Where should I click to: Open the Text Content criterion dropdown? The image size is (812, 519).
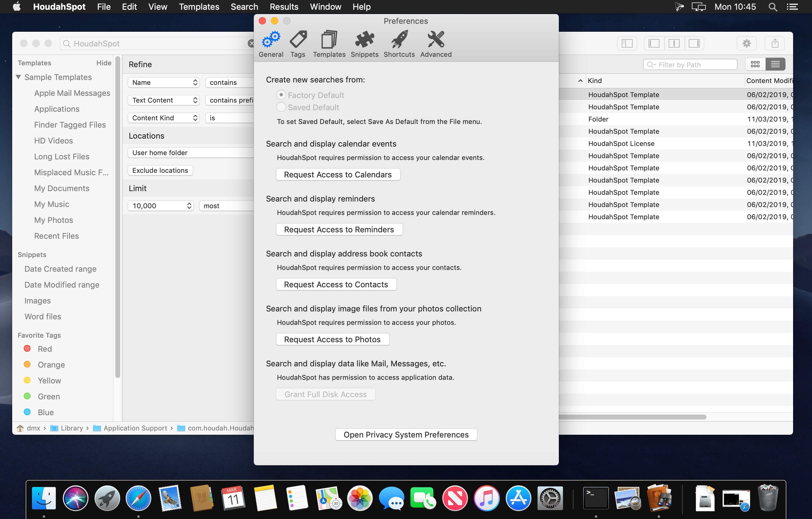coord(164,100)
